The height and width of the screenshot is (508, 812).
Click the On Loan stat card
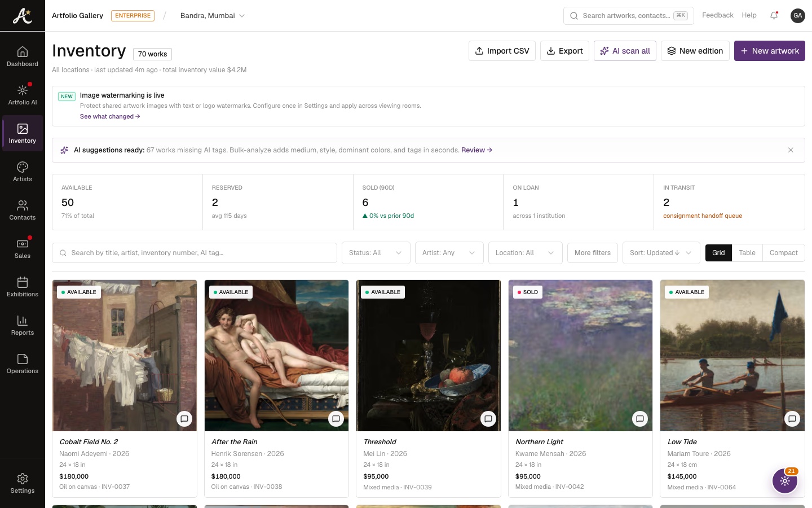pos(579,202)
